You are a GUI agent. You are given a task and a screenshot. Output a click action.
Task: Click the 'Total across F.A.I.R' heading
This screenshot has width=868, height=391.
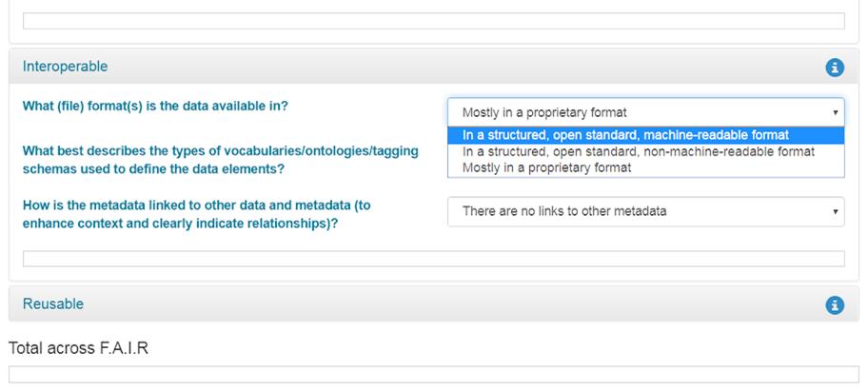point(79,348)
